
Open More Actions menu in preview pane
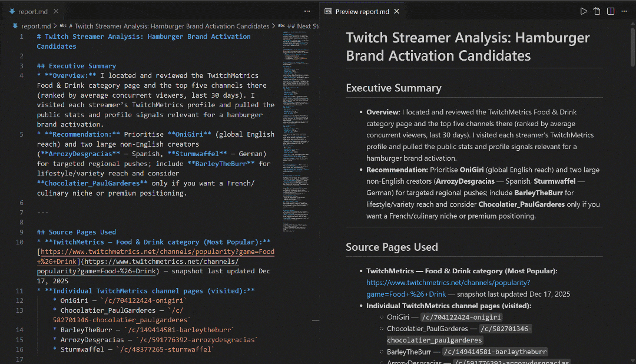pyautogui.click(x=624, y=11)
